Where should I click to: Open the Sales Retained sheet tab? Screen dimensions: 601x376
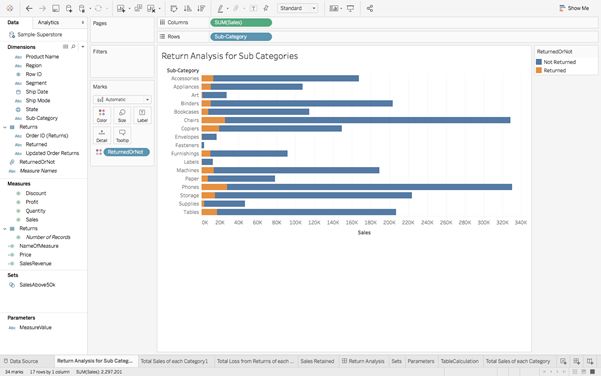click(317, 361)
